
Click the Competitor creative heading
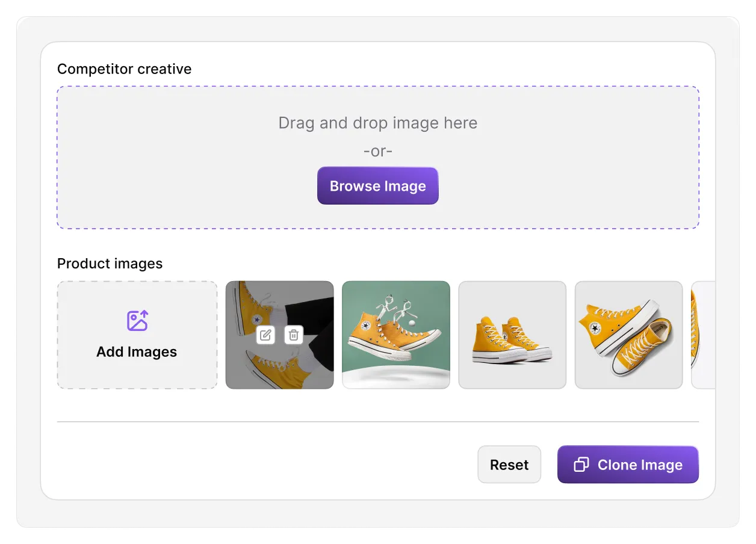click(x=125, y=69)
